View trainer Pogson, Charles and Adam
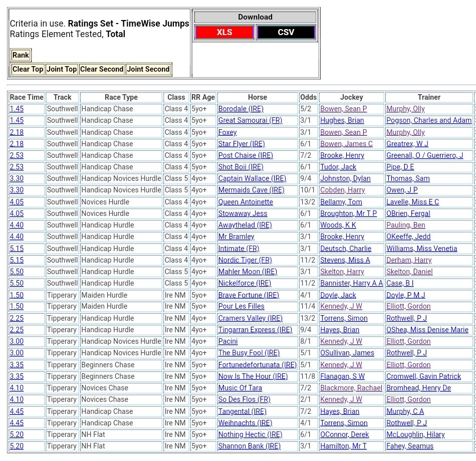 coord(428,120)
